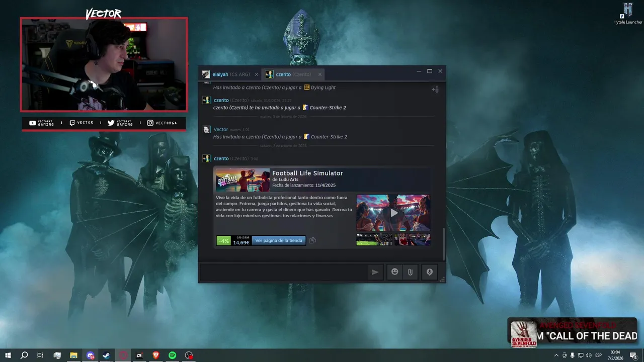This screenshot has width=644, height=362.
Task: Play the Football Life Simulator trailer video
Action: pos(393,213)
